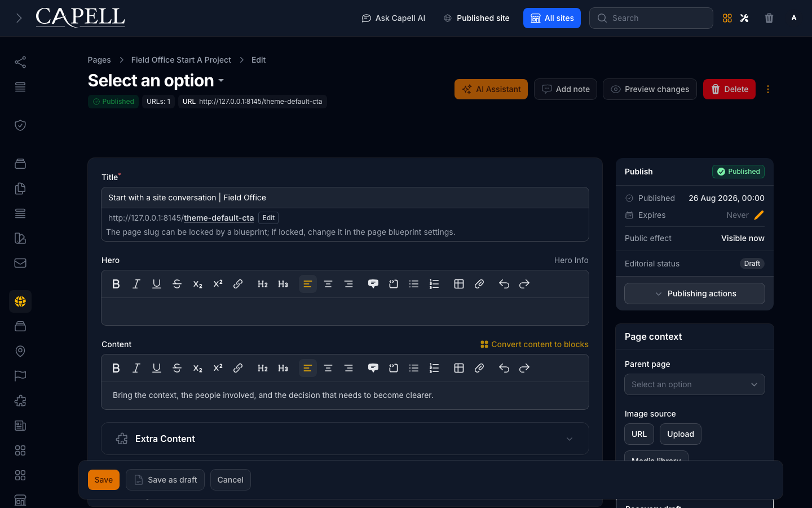This screenshot has width=812, height=508.
Task: Set H2 heading in the Hero editor
Action: [x=263, y=284]
